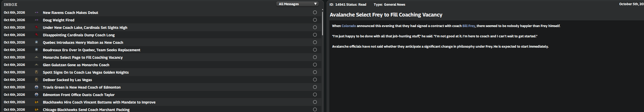Open the Bill Frey coach link
The width and height of the screenshot is (644, 112).
pyautogui.click(x=469, y=26)
